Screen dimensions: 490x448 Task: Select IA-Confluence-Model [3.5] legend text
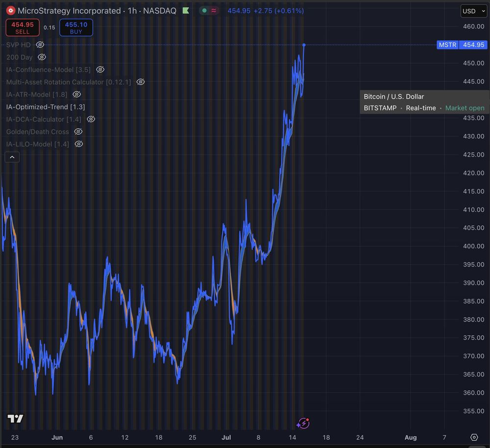tap(49, 70)
